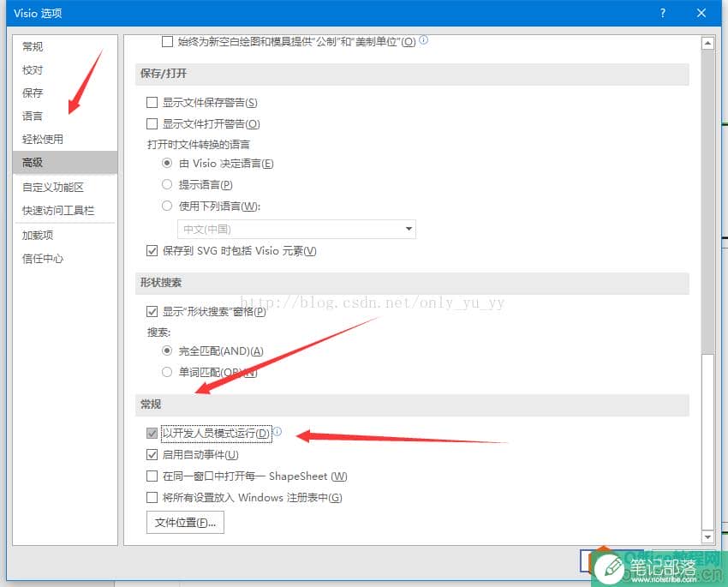This screenshot has width=728, height=587.
Task: Toggle 保存到 SVG 时包括 Visio 元素 checkbox
Action: (152, 251)
